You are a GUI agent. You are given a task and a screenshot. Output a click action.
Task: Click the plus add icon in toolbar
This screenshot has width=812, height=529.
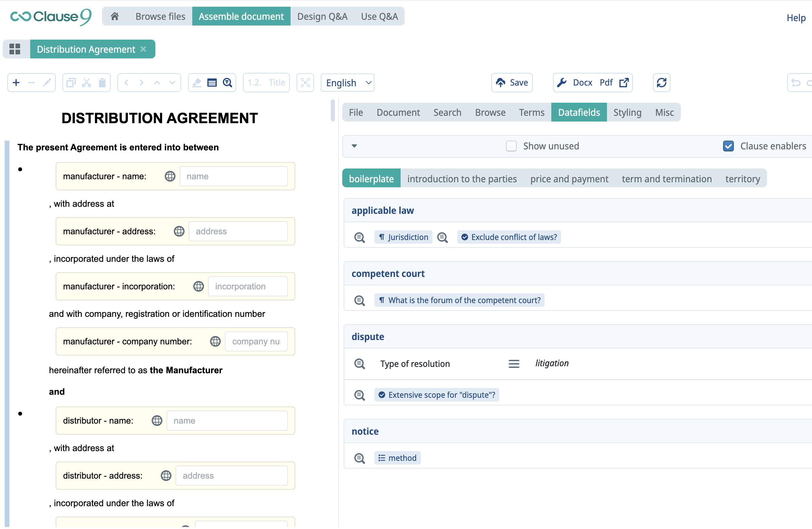[x=16, y=83]
